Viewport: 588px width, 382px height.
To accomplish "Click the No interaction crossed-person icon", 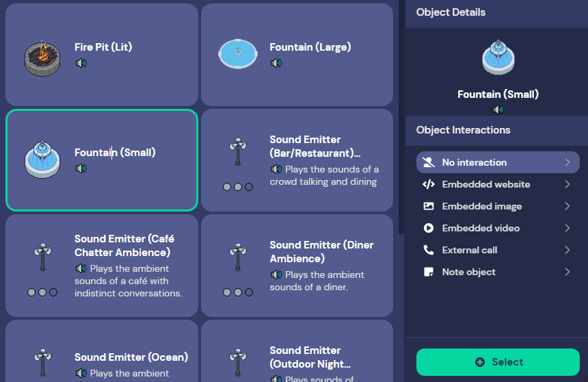I will (429, 162).
